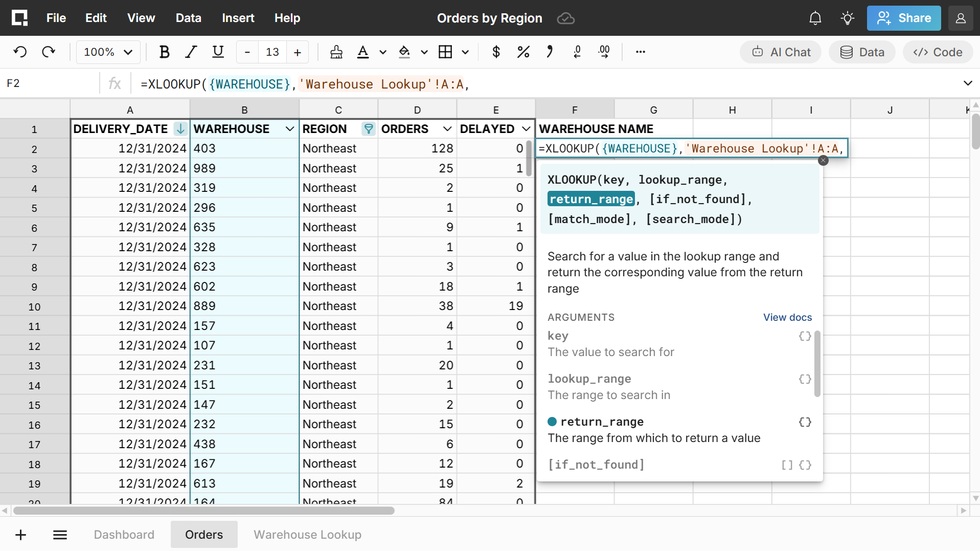
Task: Toggle bold formatting
Action: coord(164,52)
